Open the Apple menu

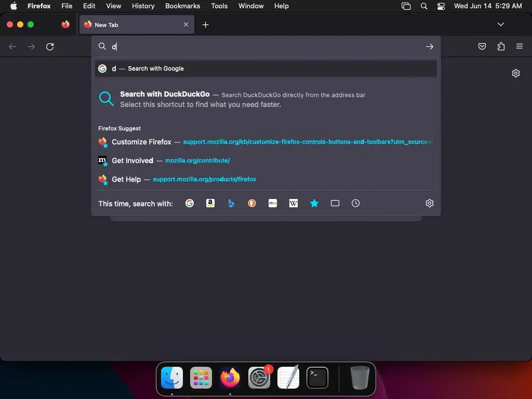[x=14, y=6]
